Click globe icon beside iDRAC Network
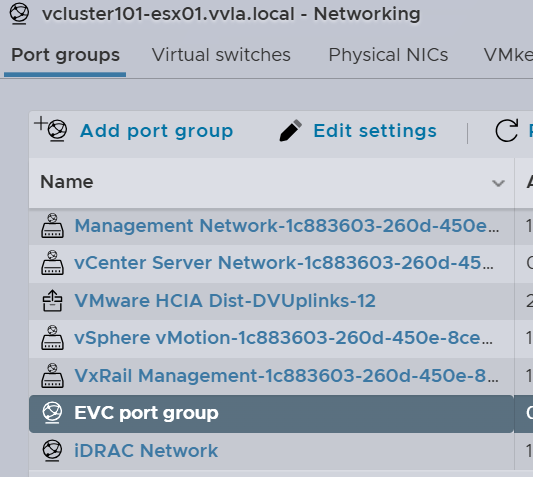Image resolution: width=533 pixels, height=477 pixels. pyautogui.click(x=52, y=450)
